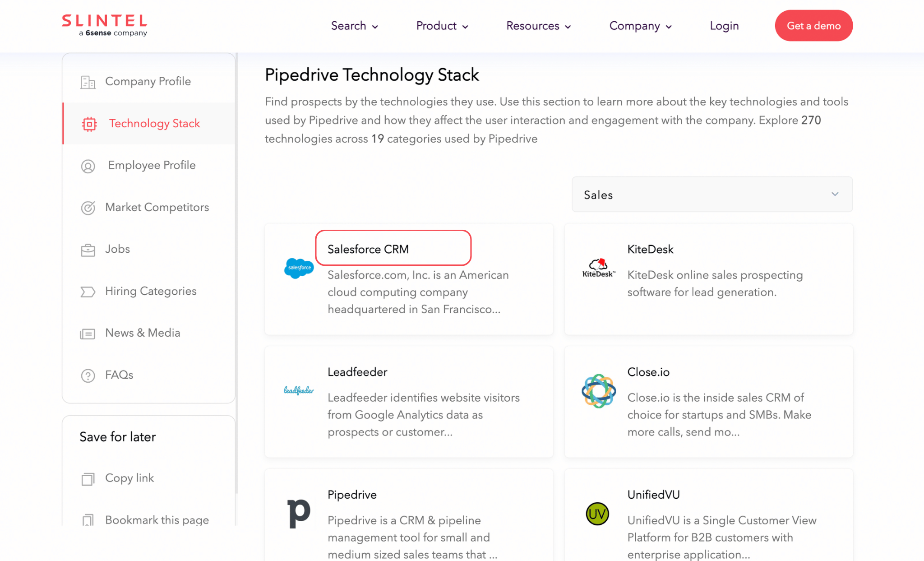Click the Employee Profile person icon
924x561 pixels.
pyautogui.click(x=88, y=166)
